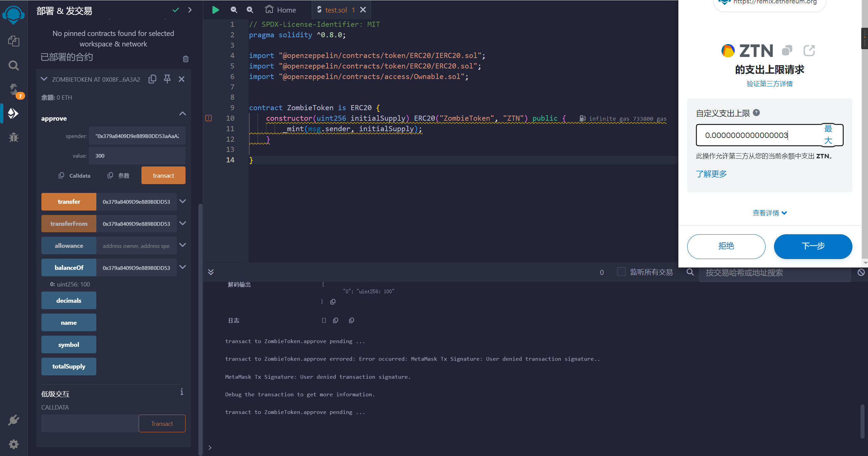Remove the ZombieToken deployed instance
The width and height of the screenshot is (868, 456).
coord(181,79)
